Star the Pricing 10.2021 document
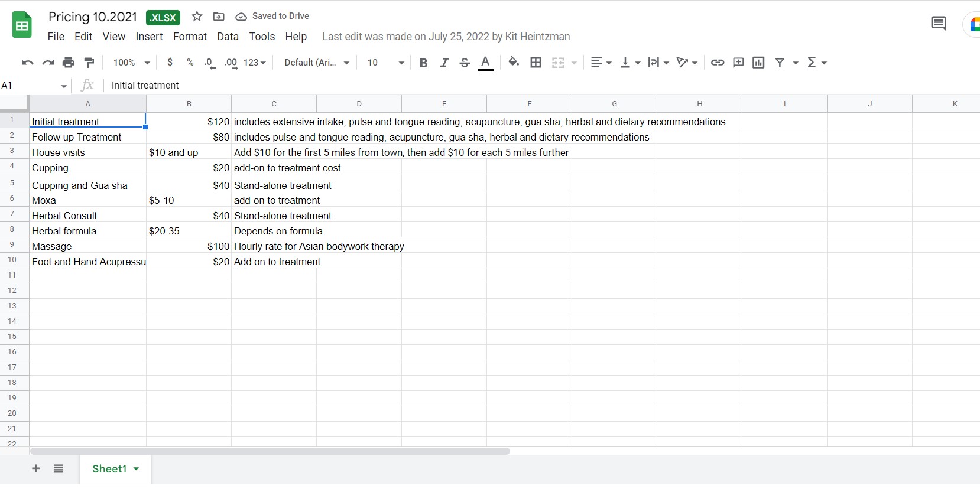 (x=197, y=17)
